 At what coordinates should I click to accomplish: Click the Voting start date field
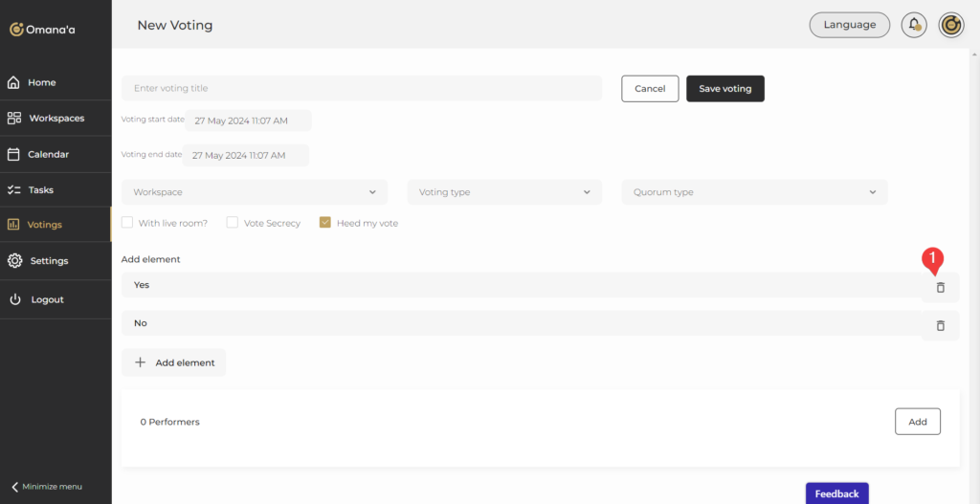point(249,121)
